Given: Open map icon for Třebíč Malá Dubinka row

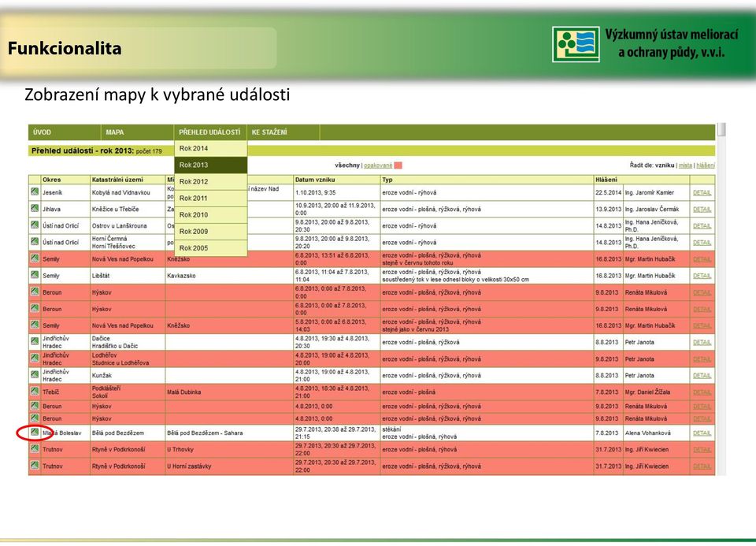Looking at the screenshot, I should tap(35, 391).
